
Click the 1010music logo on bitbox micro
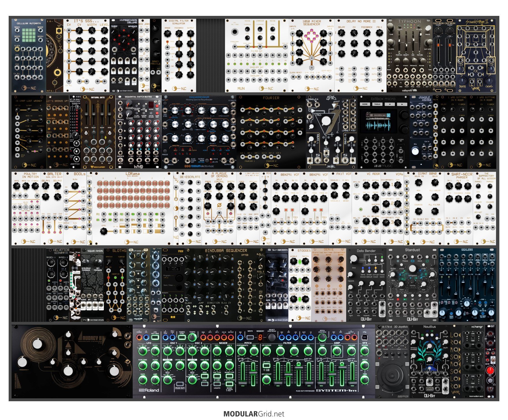click(x=383, y=166)
